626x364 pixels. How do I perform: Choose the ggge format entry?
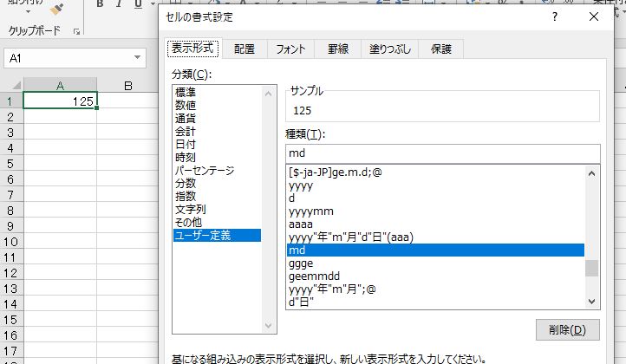click(435, 263)
